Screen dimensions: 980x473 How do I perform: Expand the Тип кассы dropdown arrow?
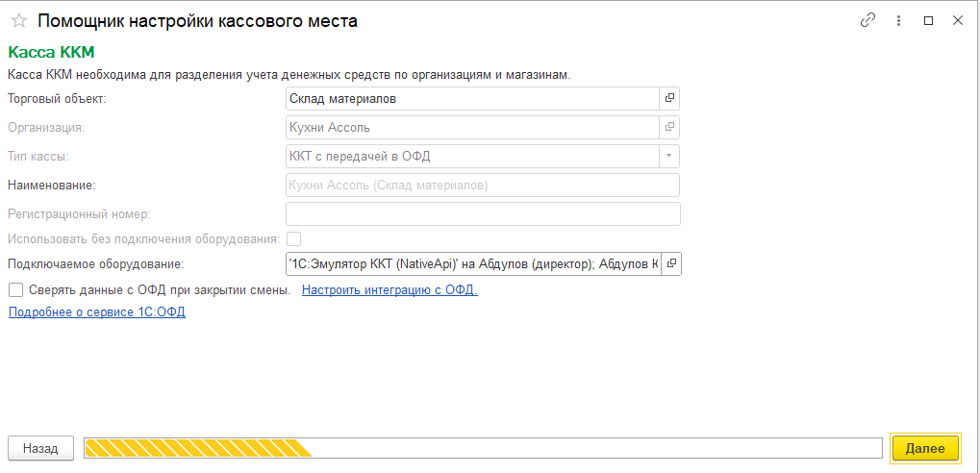[x=669, y=156]
